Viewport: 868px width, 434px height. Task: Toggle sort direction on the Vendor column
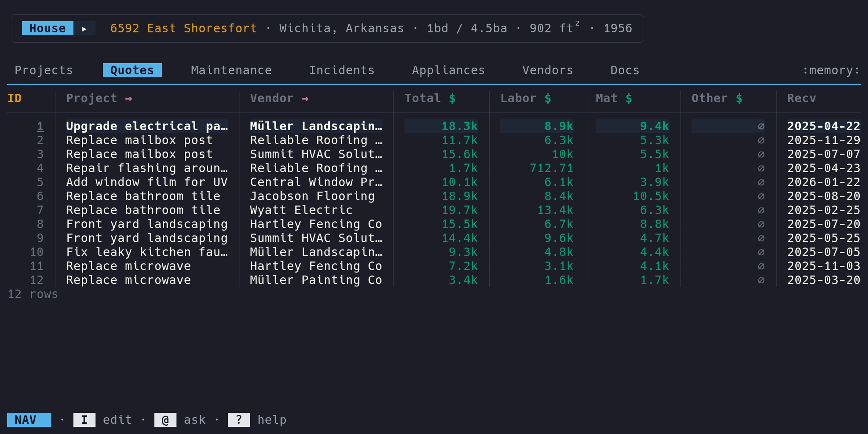click(x=306, y=98)
